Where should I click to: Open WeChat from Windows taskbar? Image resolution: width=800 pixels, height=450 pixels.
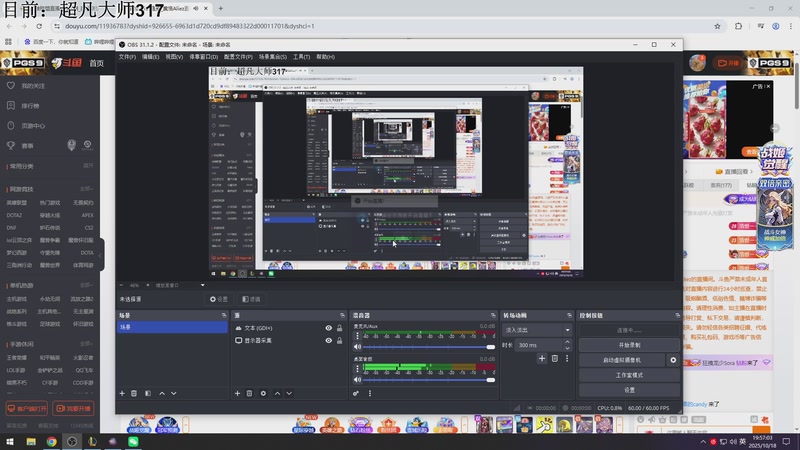133,442
